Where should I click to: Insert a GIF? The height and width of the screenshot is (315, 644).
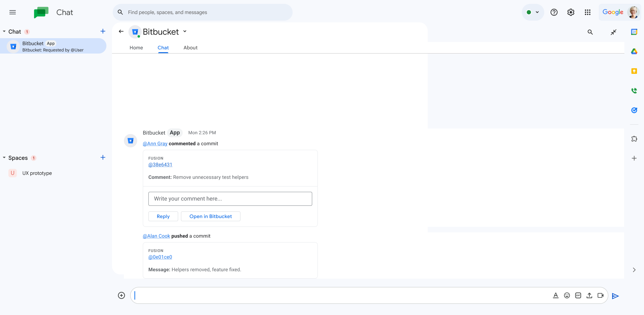tap(578, 295)
